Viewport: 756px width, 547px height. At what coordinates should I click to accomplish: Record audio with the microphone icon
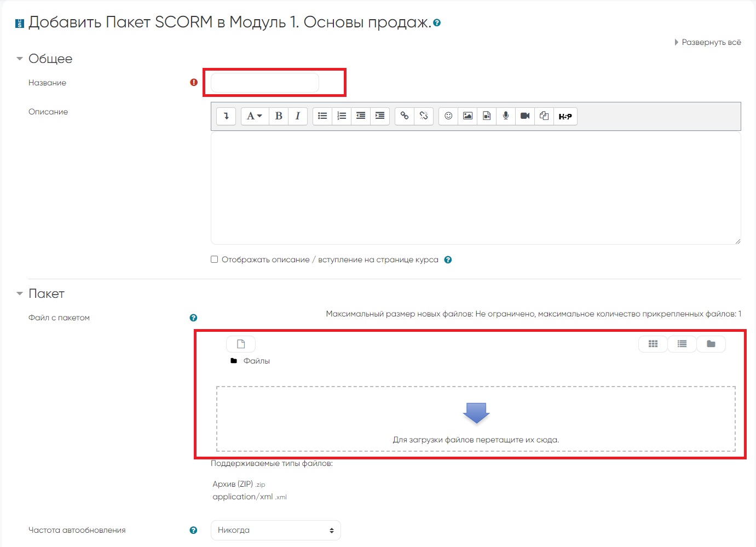tap(506, 116)
